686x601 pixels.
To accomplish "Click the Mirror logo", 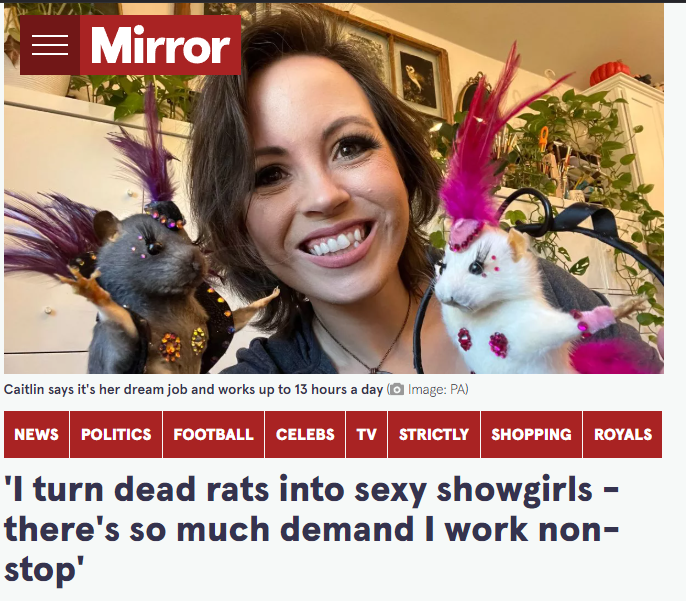I will click(161, 45).
